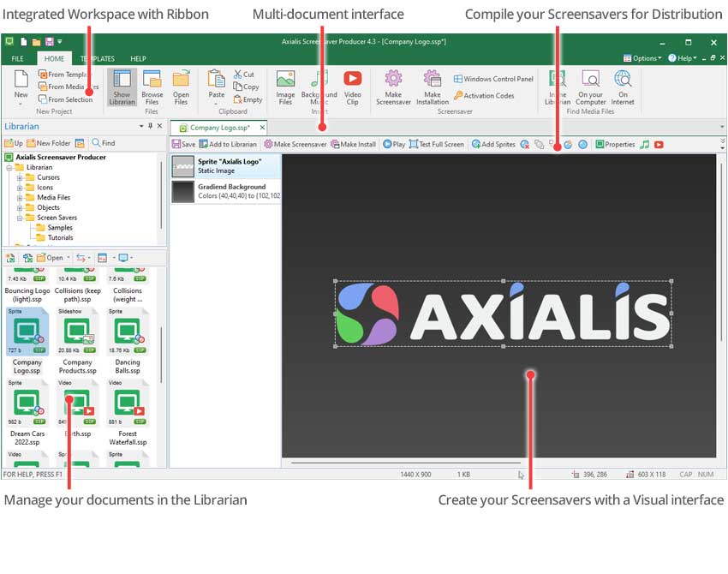Click the red video icon in document toolbar
The height and width of the screenshot is (574, 728).
coord(659,145)
